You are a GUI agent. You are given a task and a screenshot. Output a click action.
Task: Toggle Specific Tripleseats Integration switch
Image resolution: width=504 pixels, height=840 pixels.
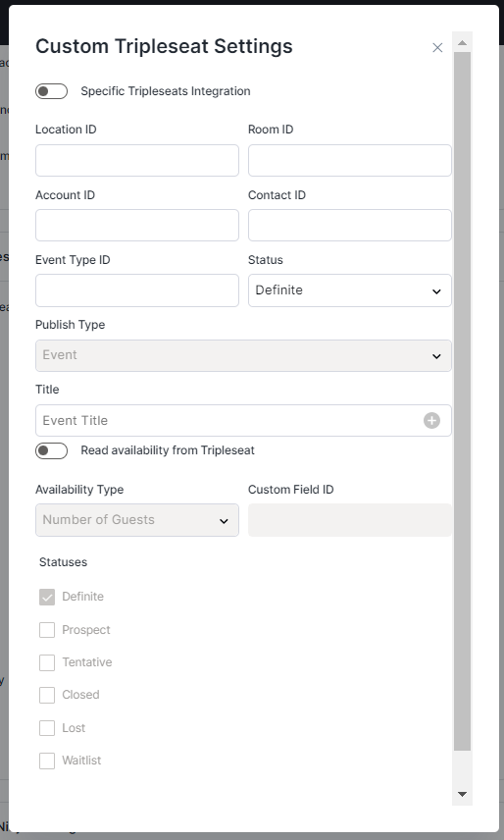point(51,91)
